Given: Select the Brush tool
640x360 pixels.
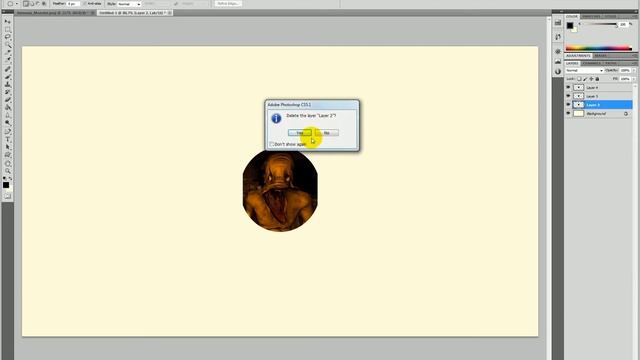Looking at the screenshot, I should 7,77.
